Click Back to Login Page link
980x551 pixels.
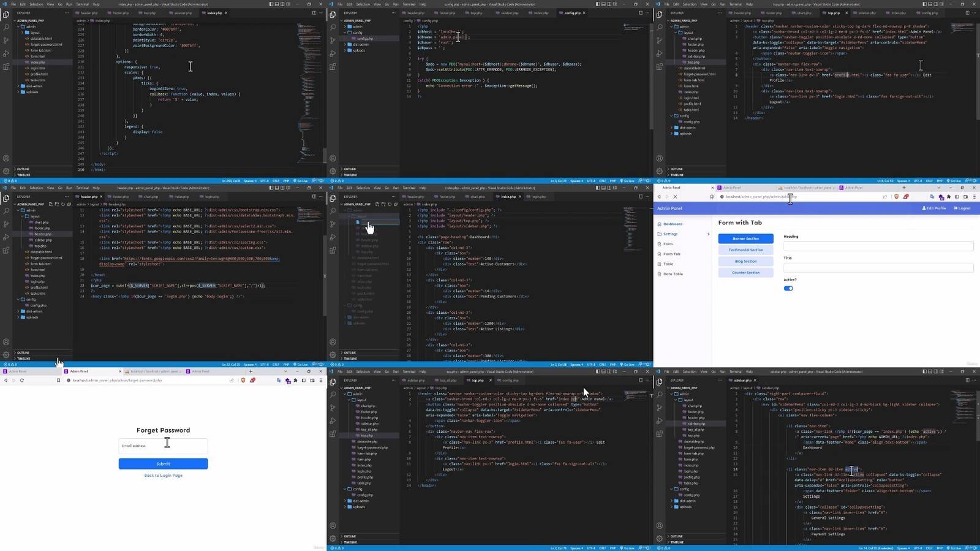(x=163, y=476)
